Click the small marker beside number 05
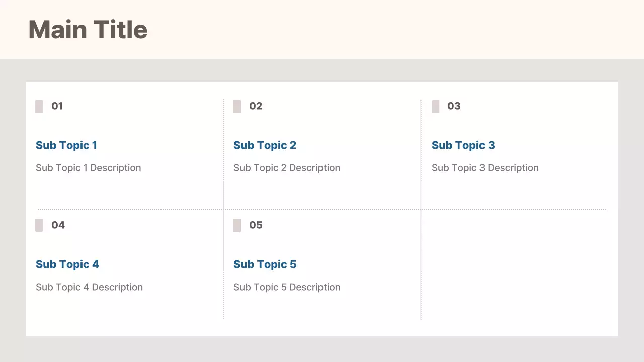 [x=237, y=225]
